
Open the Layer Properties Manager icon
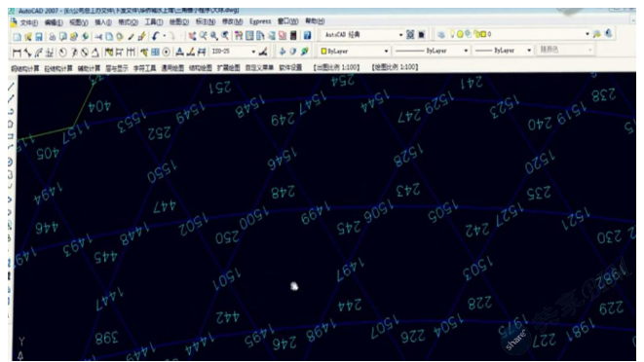coord(440,34)
